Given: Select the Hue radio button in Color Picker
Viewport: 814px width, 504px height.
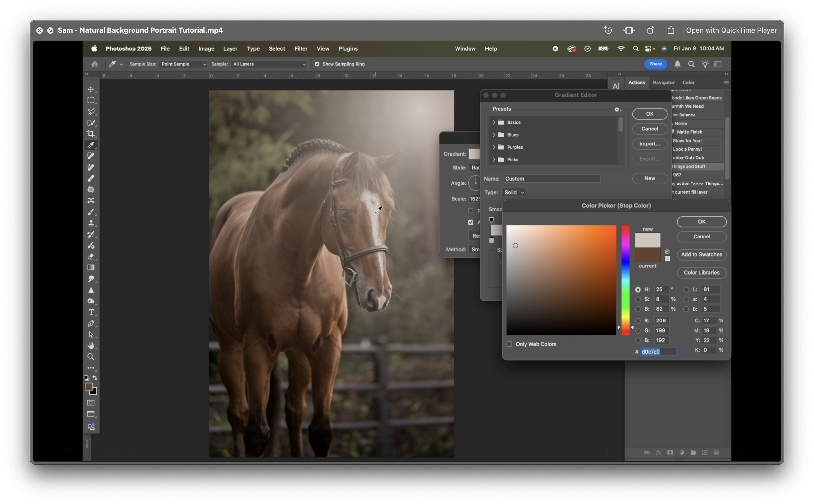Looking at the screenshot, I should (x=638, y=289).
